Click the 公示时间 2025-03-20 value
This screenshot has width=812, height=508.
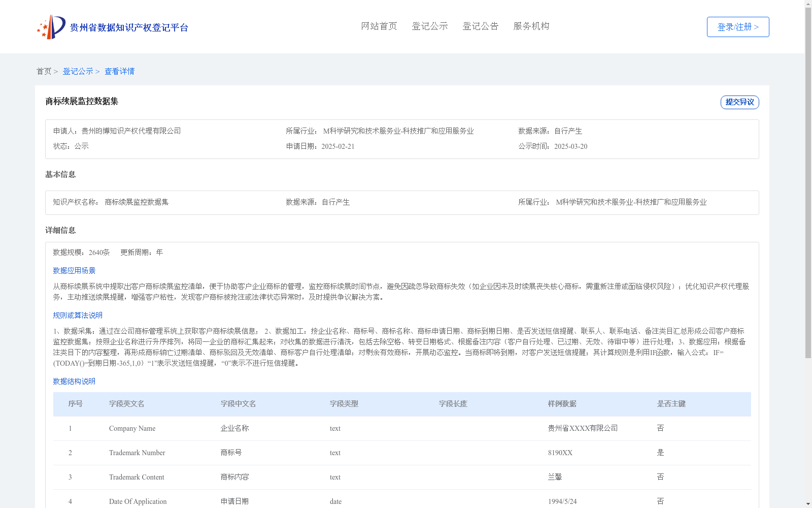[x=571, y=146]
